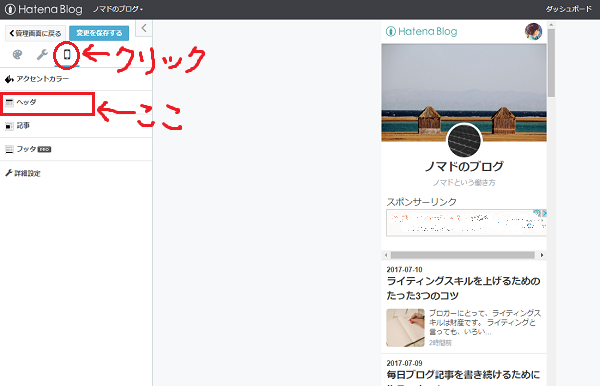Viewport: 600px width, 386px height.
Task: Click the アクセントカラー paint bucket icon
Action: 9,79
